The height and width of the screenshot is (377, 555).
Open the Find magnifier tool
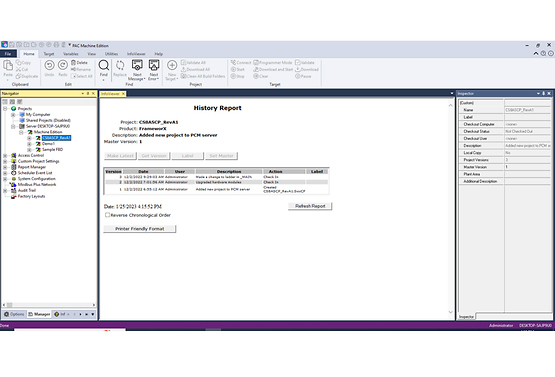[x=103, y=65]
